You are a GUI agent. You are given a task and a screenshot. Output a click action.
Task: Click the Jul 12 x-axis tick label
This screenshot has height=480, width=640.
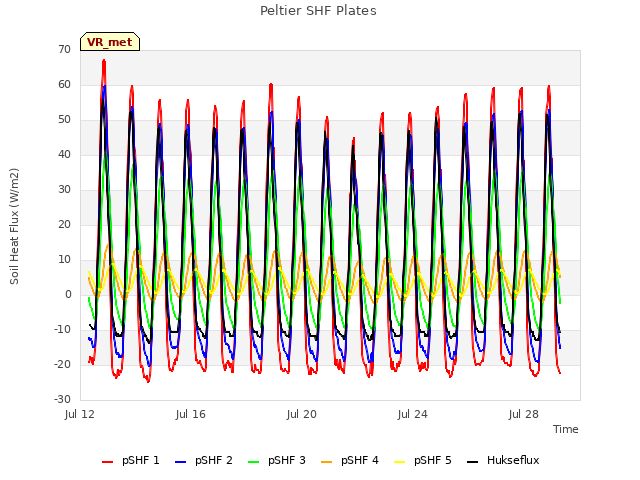pyautogui.click(x=80, y=414)
